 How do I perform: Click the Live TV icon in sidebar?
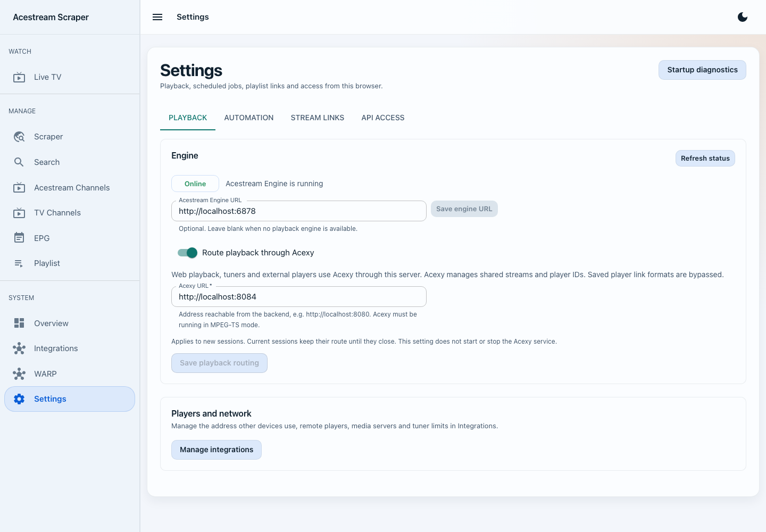point(19,77)
